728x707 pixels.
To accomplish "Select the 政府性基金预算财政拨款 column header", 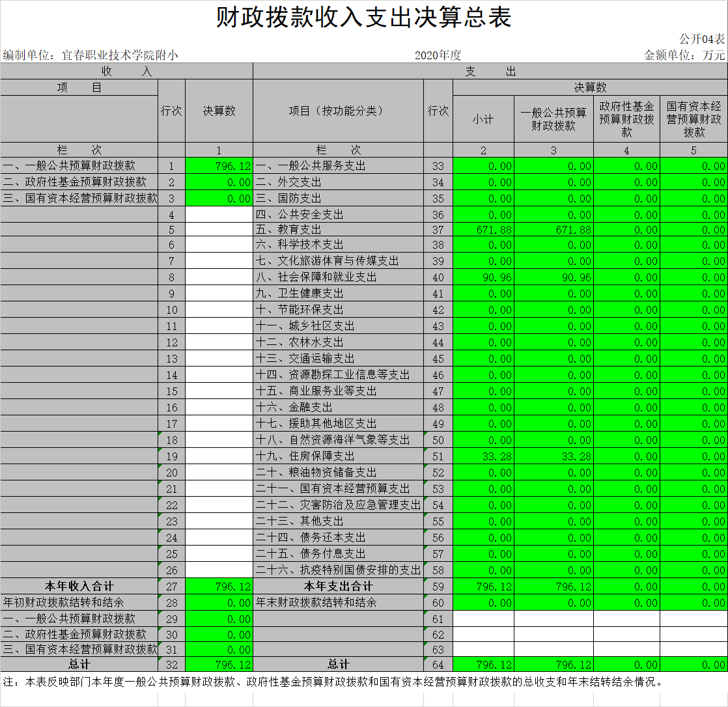I will 626,119.
